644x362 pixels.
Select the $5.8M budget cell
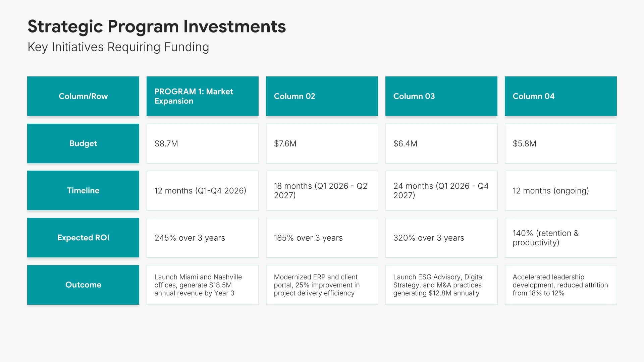click(560, 143)
